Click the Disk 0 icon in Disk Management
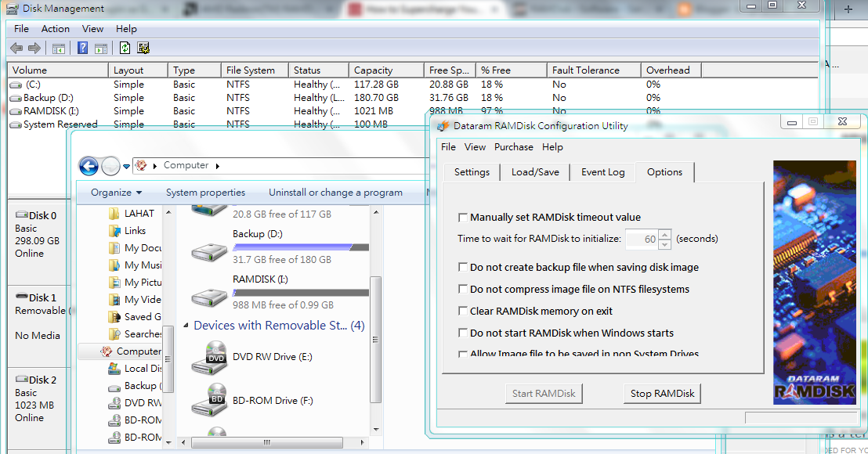This screenshot has width=868, height=454. [22, 214]
